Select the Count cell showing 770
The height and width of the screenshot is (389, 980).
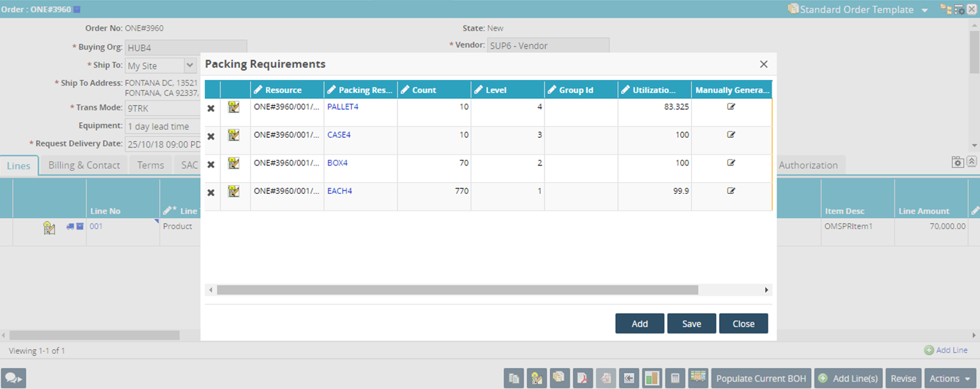[x=434, y=197]
